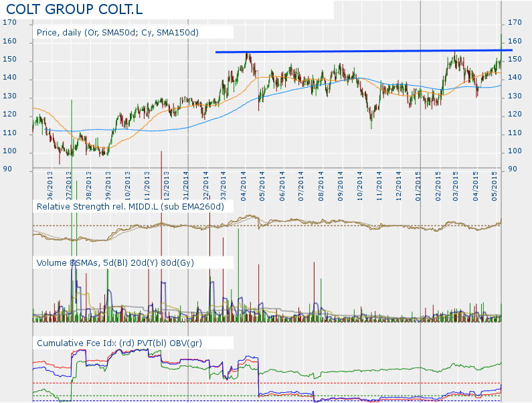Click the left price axis value 120
The height and width of the screenshot is (403, 532).
click(9, 114)
